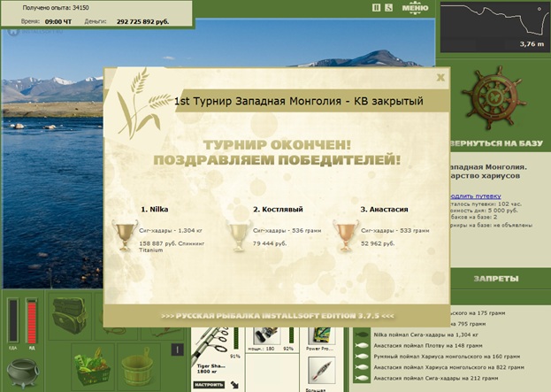Select log row 'Анастасия поймал Плотву на 148 грамм'

[428, 346]
